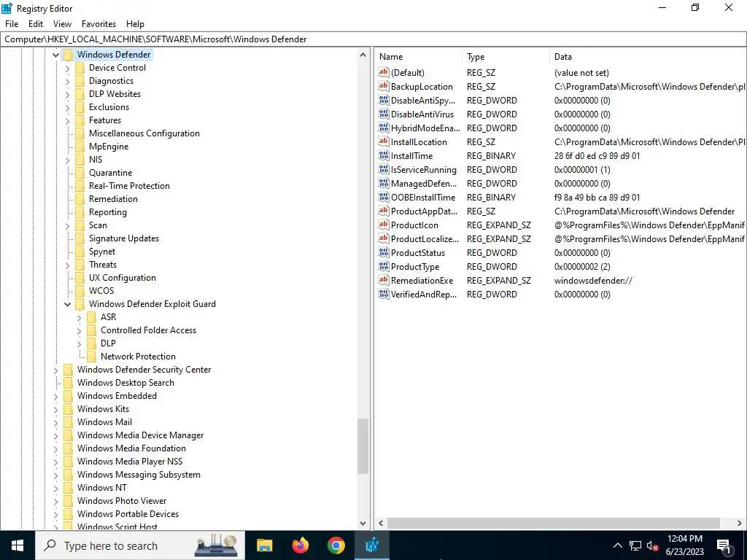Click the IsServiceRunning value icon

pos(384,169)
